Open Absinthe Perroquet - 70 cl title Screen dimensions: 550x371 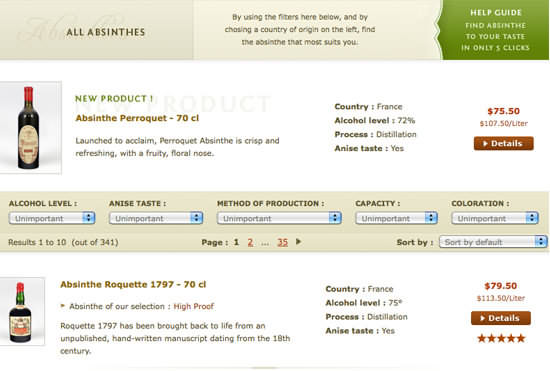click(x=137, y=118)
